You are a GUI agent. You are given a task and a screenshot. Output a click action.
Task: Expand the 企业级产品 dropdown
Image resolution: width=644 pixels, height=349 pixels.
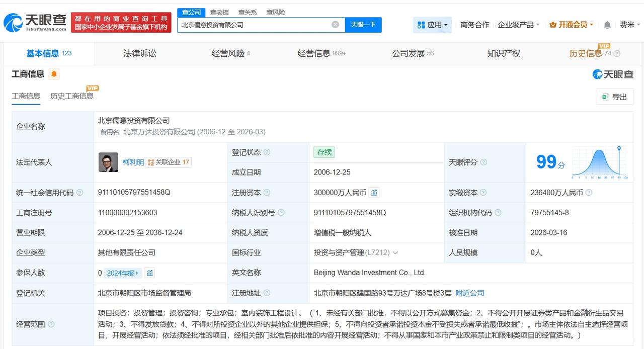pyautogui.click(x=519, y=25)
